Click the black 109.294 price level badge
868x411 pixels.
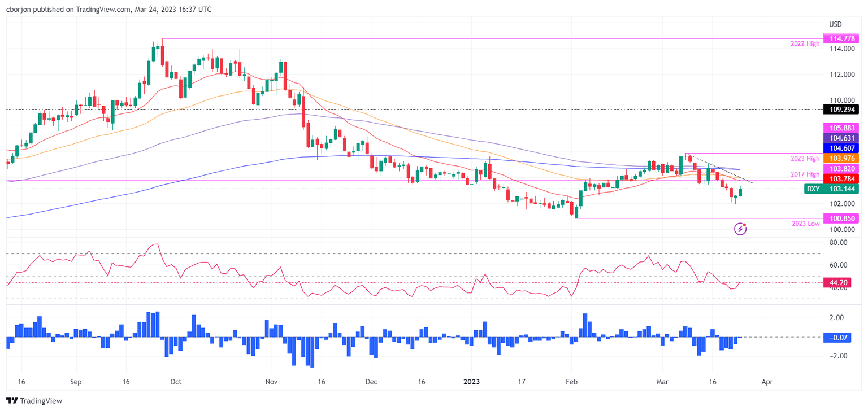click(842, 110)
